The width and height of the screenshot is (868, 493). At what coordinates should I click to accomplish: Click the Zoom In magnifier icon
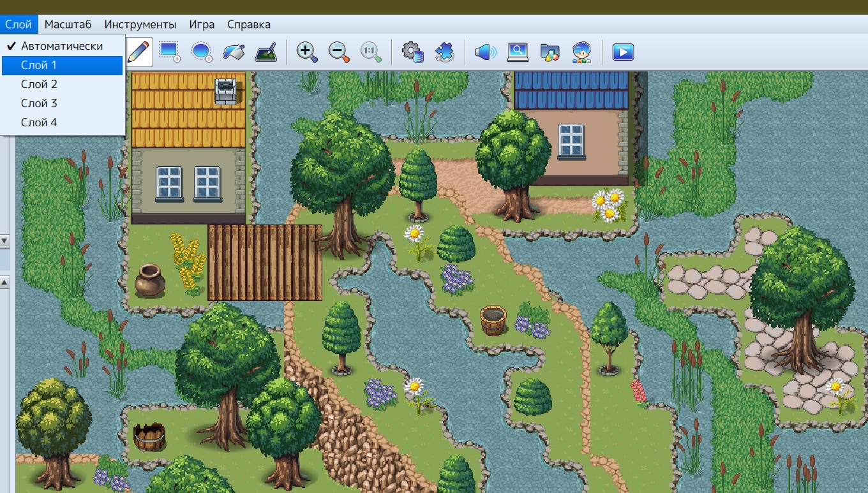(307, 52)
